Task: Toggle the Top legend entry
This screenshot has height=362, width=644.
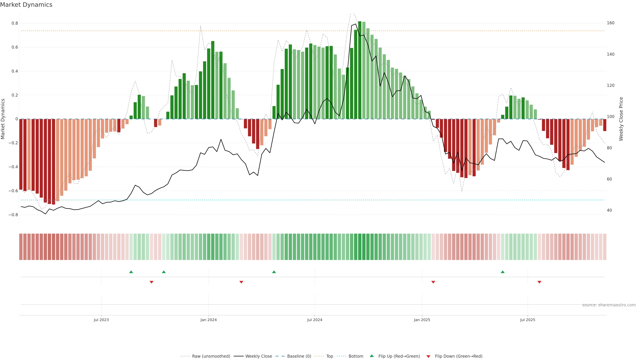Action: pyautogui.click(x=330, y=356)
